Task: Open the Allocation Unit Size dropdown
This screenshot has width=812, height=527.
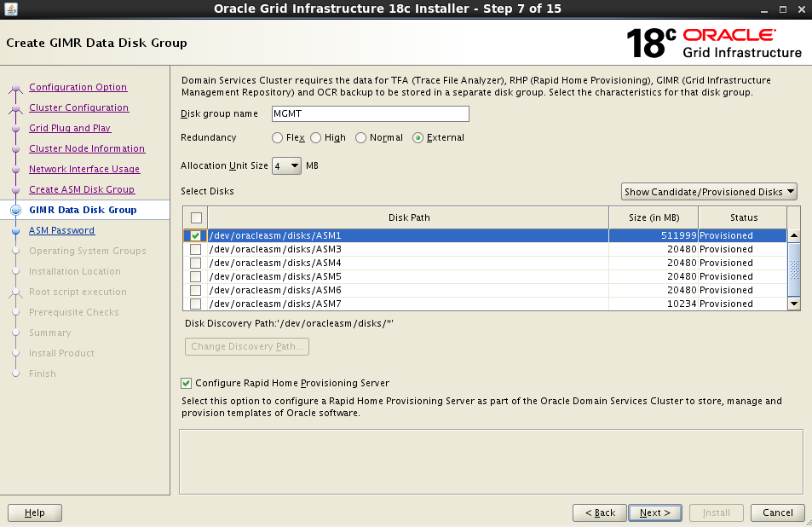Action: 286,165
